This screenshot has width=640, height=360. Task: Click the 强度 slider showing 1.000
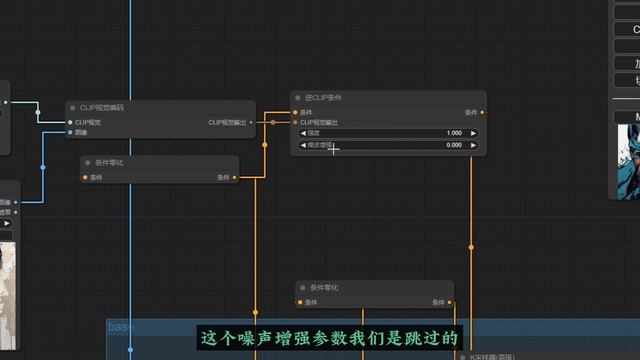pyautogui.click(x=388, y=133)
